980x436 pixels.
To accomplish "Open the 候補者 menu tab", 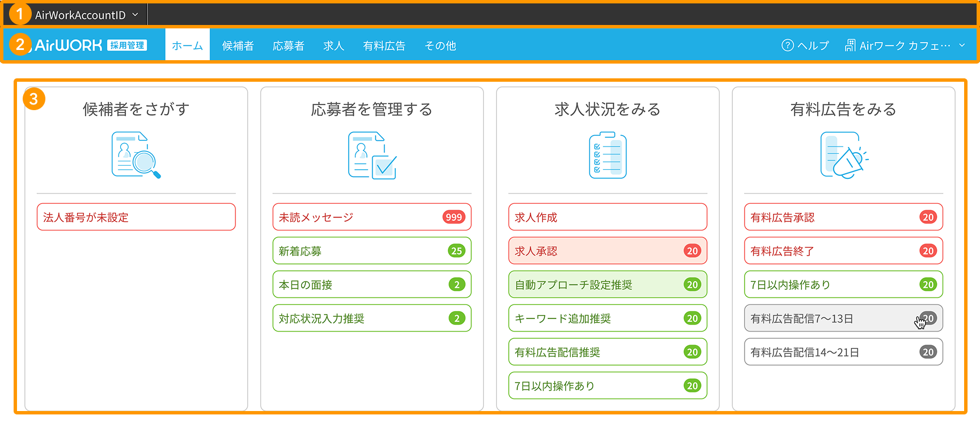I will click(x=238, y=45).
